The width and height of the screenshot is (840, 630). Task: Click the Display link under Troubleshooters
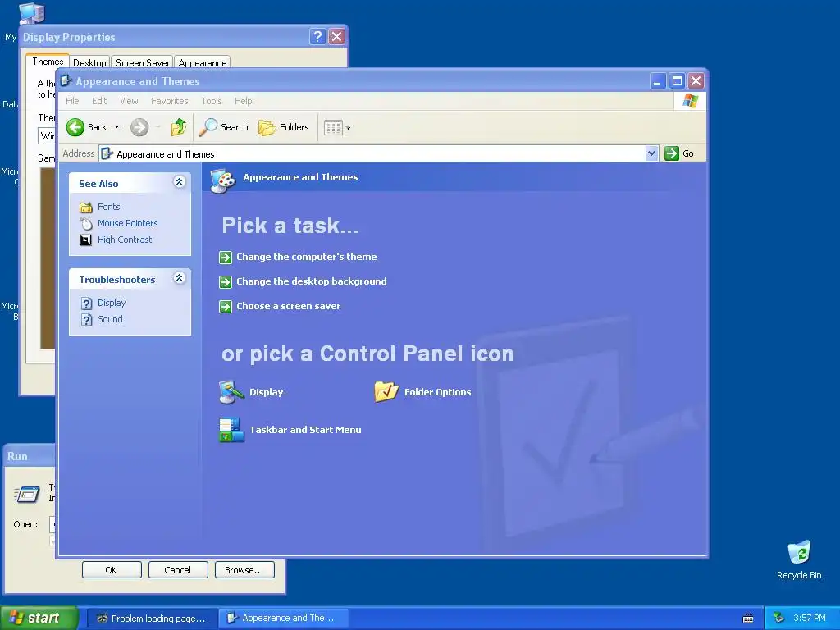click(x=112, y=304)
